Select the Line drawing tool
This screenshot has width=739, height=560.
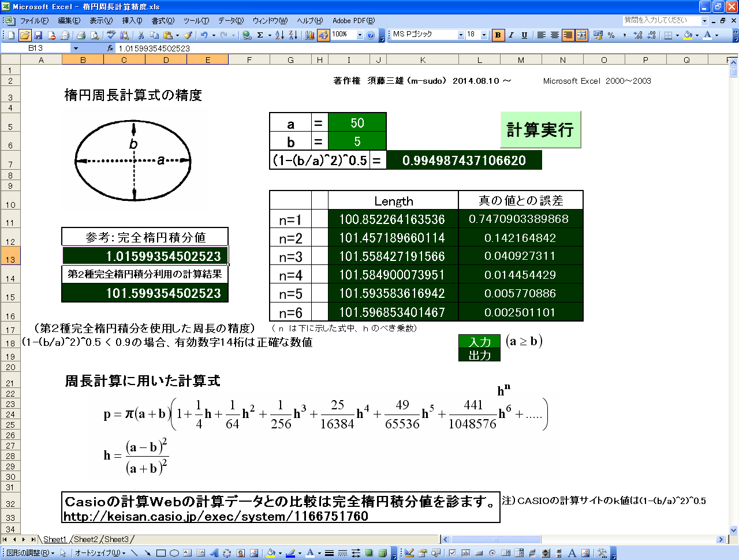click(135, 553)
